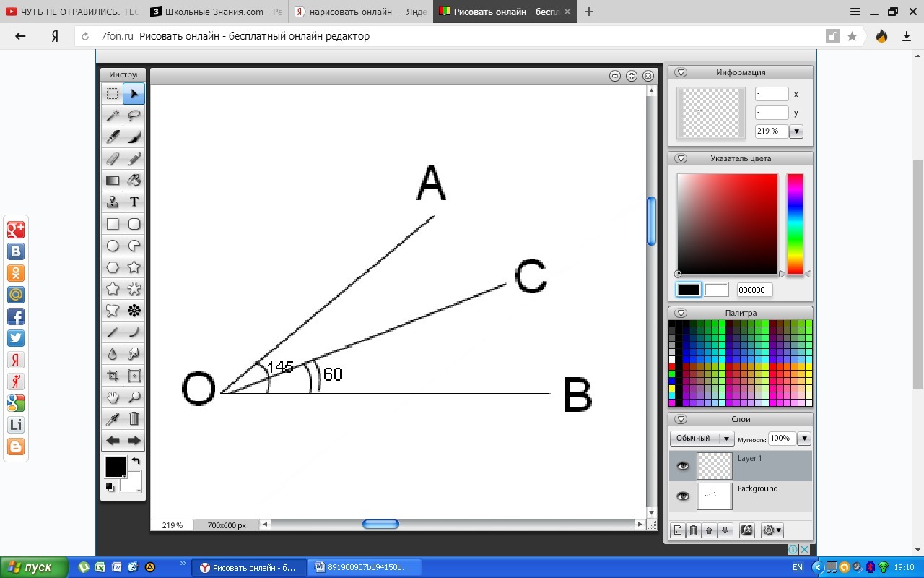Open the нарисовать онлайн Яндекс tab
This screenshot has height=578, width=924.
pyautogui.click(x=361, y=12)
